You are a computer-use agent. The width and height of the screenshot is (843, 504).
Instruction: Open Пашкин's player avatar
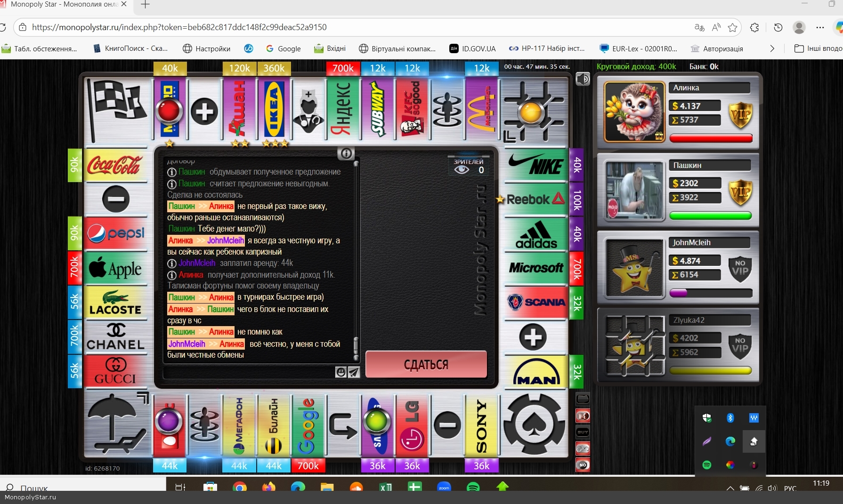(x=634, y=190)
